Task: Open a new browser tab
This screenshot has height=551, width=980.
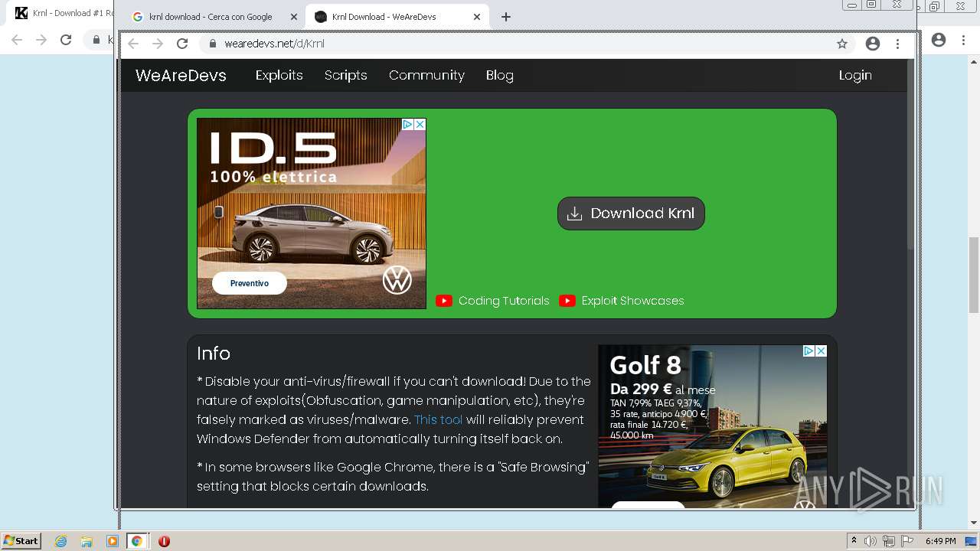Action: pyautogui.click(x=505, y=17)
